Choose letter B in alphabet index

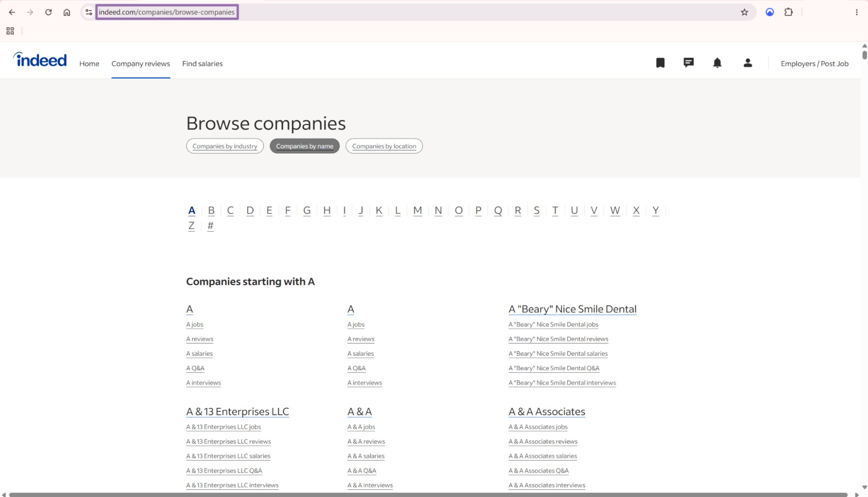pyautogui.click(x=211, y=210)
